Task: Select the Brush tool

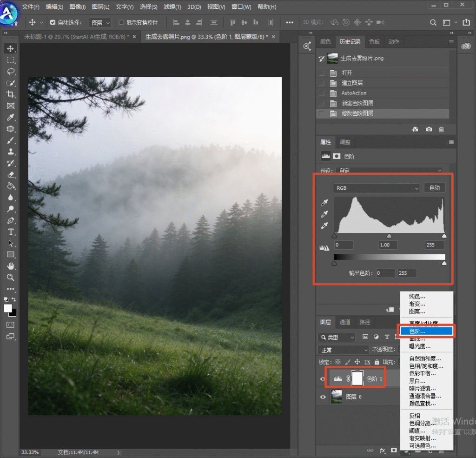Action: pyautogui.click(x=11, y=140)
